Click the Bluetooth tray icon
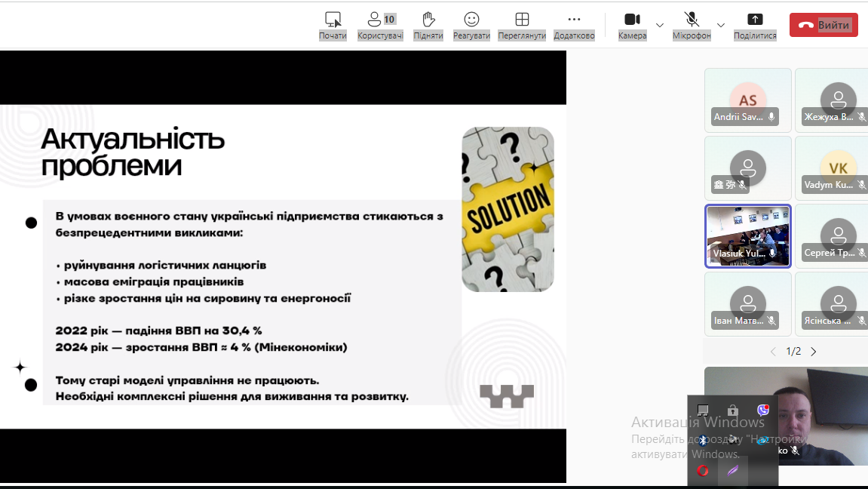The width and height of the screenshot is (868, 489). pos(703,440)
